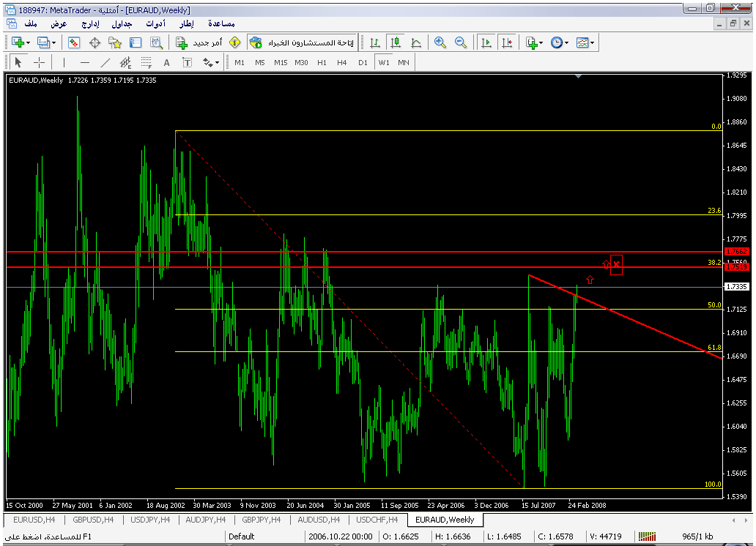Select the Crosshair tool
756x546 pixels.
40,62
